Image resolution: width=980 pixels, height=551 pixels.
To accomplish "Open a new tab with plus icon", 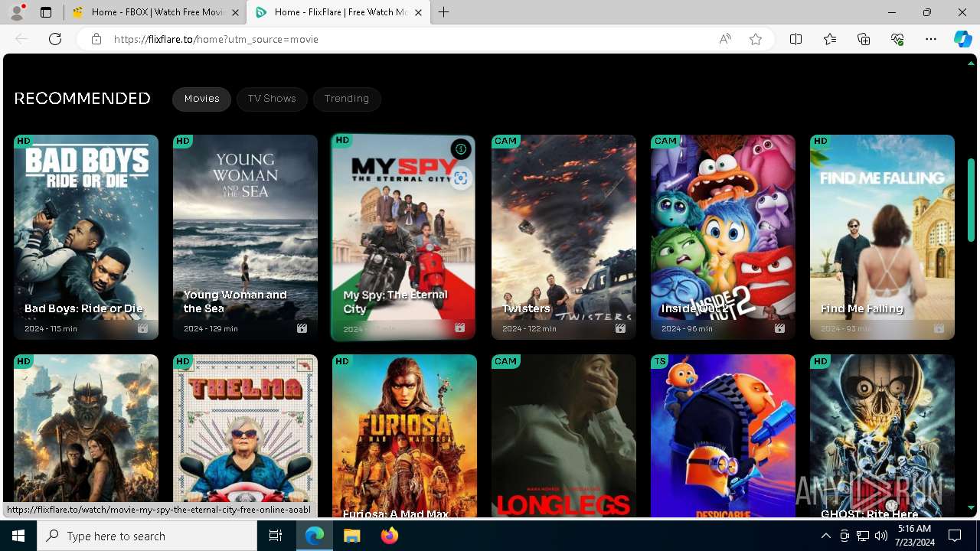I will pyautogui.click(x=444, y=12).
